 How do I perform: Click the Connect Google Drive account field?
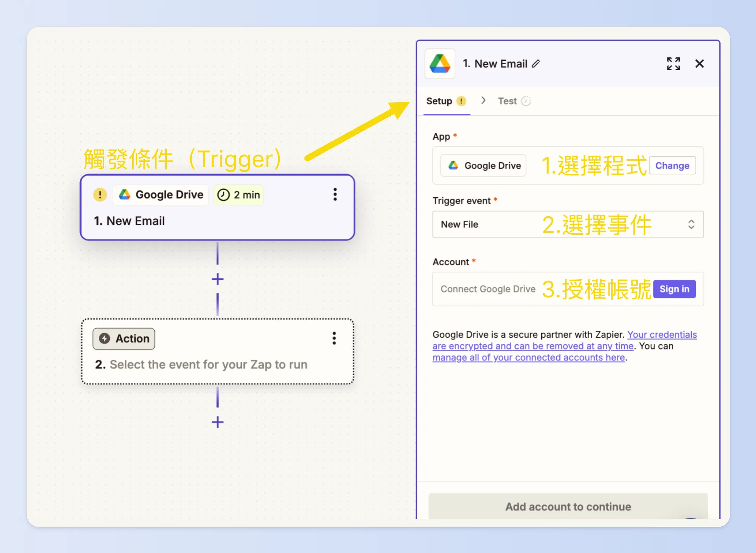click(568, 289)
